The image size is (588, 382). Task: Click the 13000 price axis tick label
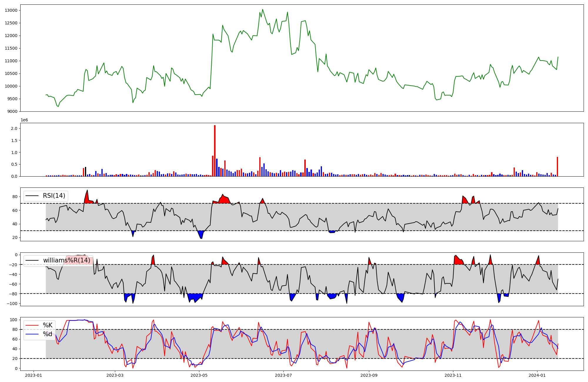(x=11, y=10)
